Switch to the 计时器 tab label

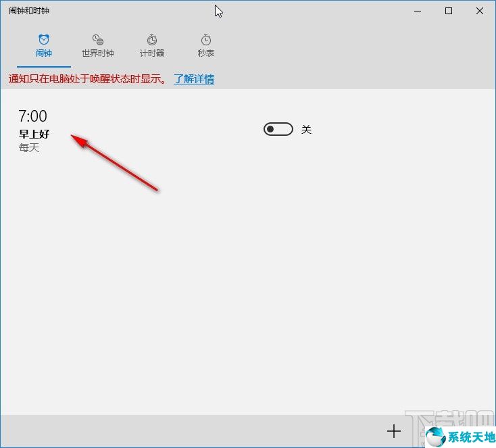click(152, 53)
